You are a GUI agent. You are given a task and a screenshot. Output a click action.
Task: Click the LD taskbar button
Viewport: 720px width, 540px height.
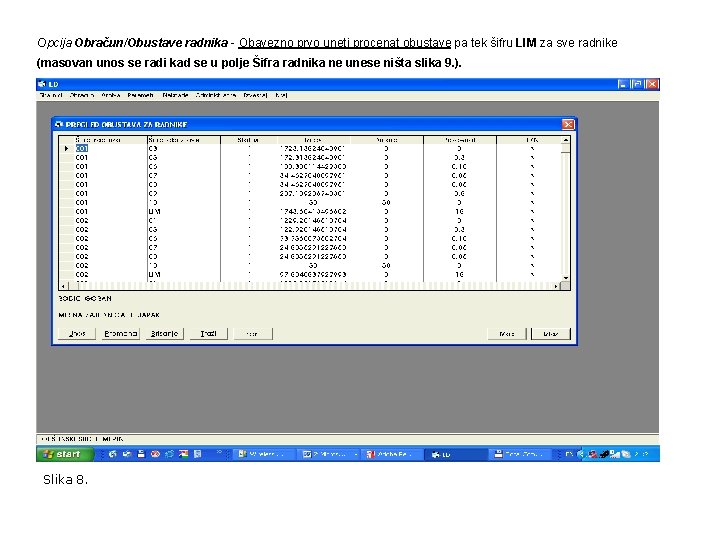[x=455, y=454]
